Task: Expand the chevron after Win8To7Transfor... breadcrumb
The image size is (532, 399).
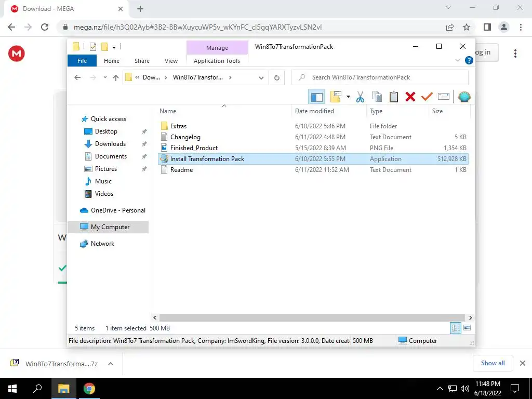Action: (x=230, y=77)
